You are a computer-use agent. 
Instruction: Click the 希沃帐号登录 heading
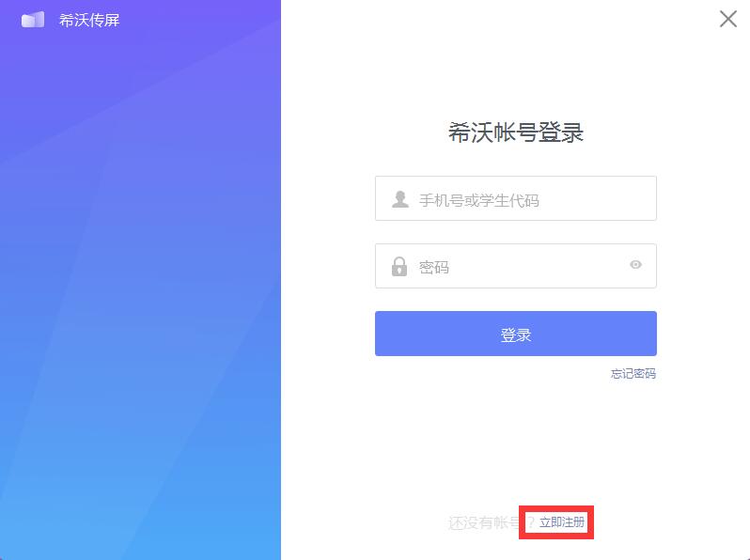tap(516, 132)
